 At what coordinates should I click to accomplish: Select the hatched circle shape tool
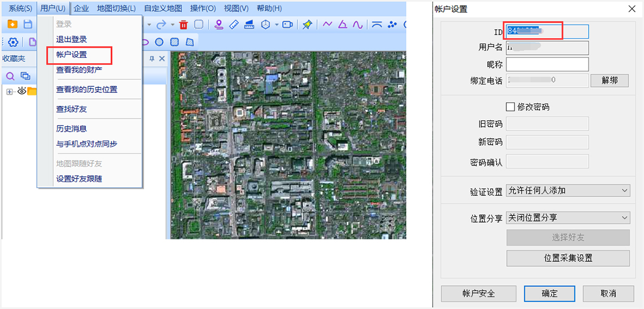tap(159, 42)
